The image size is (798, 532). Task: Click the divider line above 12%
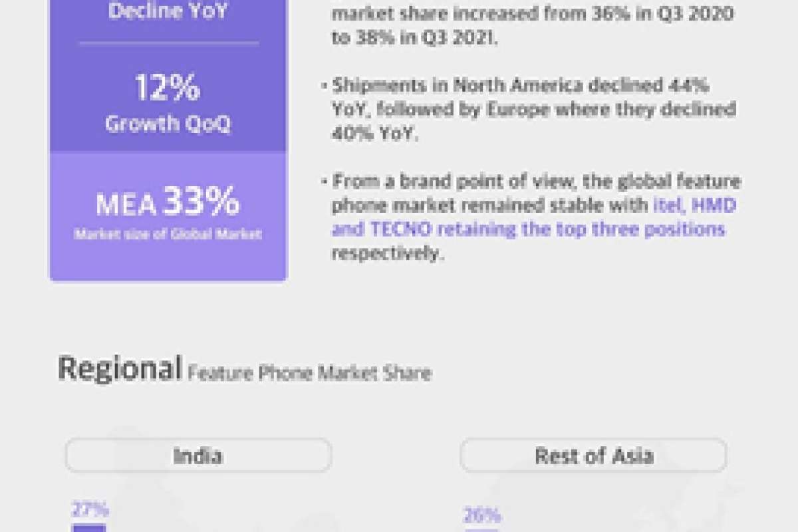click(168, 43)
